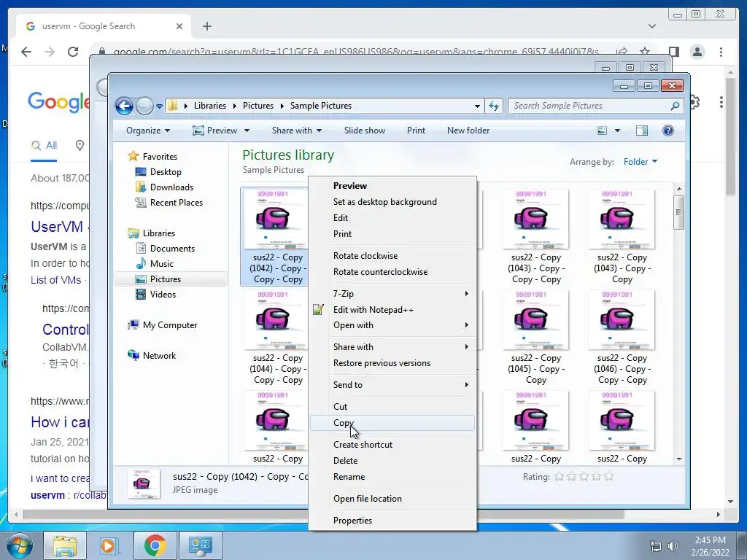Click the refresh button beside the Explorer address bar
Viewport: 747px width, 560px height.
[x=494, y=106]
